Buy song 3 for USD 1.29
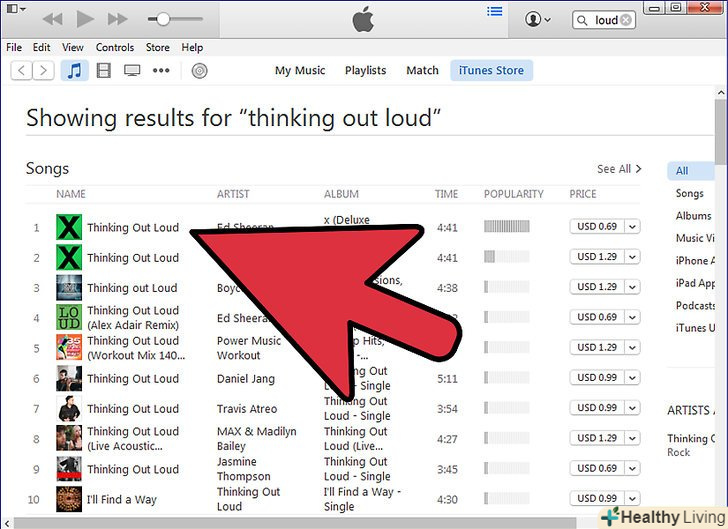Image resolution: width=728 pixels, height=529 pixels. click(x=597, y=287)
